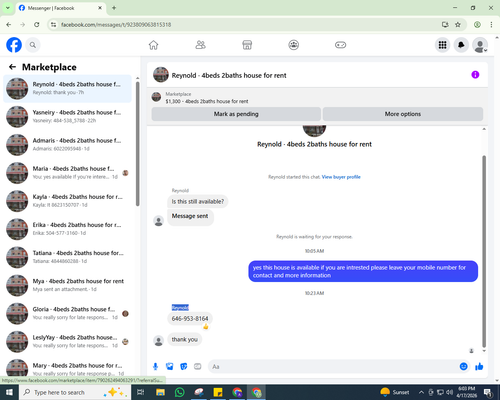Send a thumbs-up like

(479, 367)
